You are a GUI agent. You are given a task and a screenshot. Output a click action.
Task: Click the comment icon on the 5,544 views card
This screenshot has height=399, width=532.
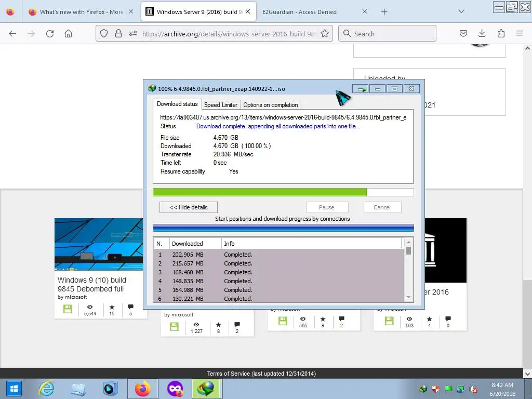coord(130,307)
